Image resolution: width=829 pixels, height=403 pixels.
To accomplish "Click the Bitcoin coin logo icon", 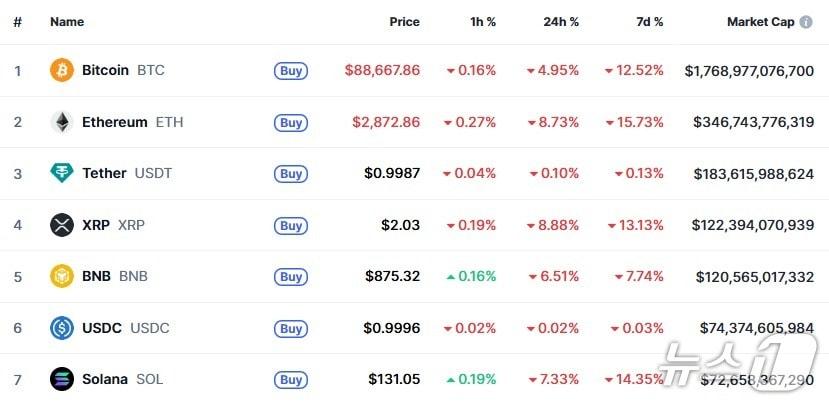I will point(62,70).
